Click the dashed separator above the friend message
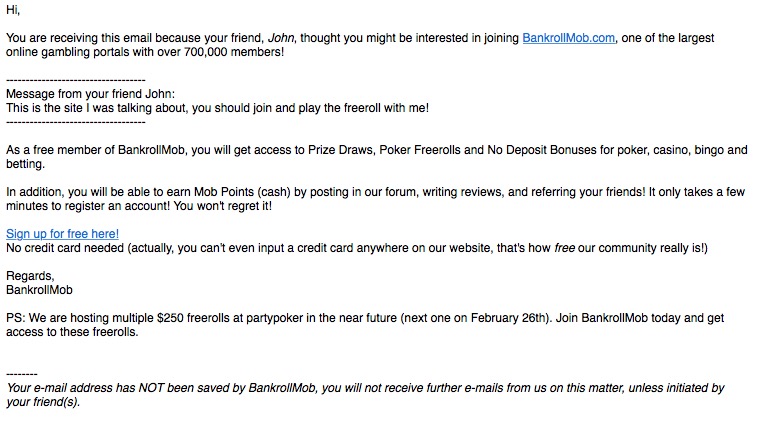 click(x=76, y=80)
